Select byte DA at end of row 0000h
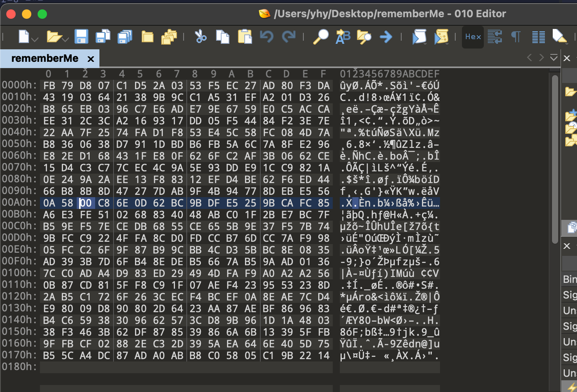Viewport: 577px width, 392px height. [x=323, y=86]
